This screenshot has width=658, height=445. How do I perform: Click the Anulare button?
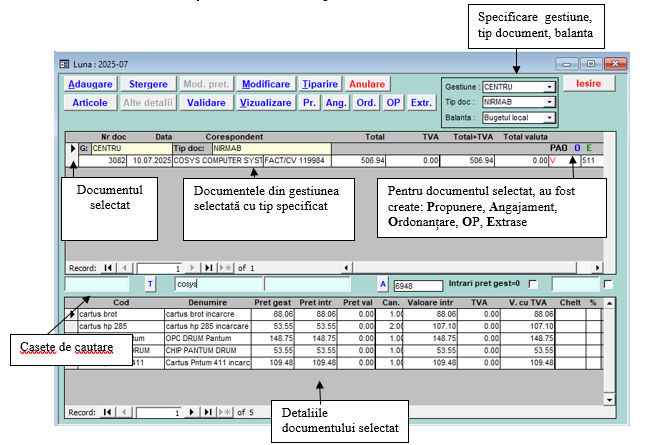367,84
